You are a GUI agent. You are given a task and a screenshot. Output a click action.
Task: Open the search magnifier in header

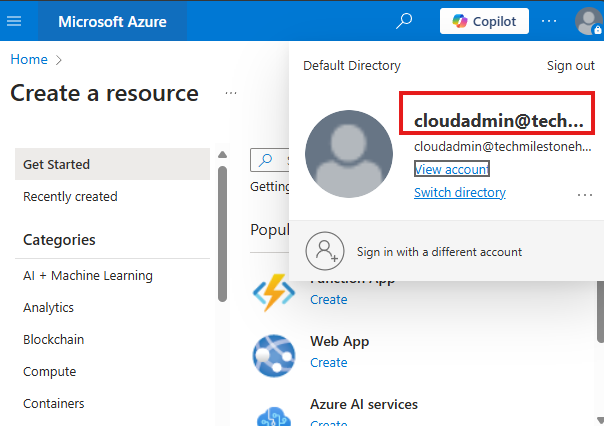404,21
